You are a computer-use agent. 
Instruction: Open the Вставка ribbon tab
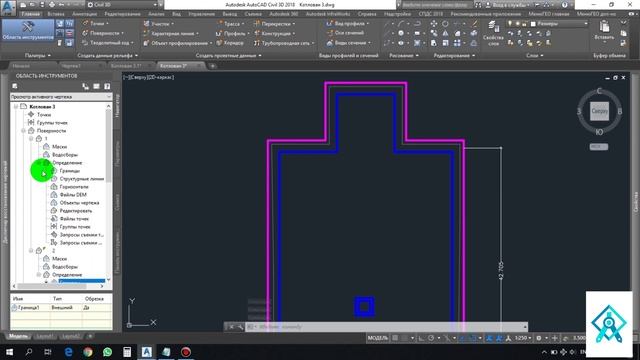click(x=56, y=14)
